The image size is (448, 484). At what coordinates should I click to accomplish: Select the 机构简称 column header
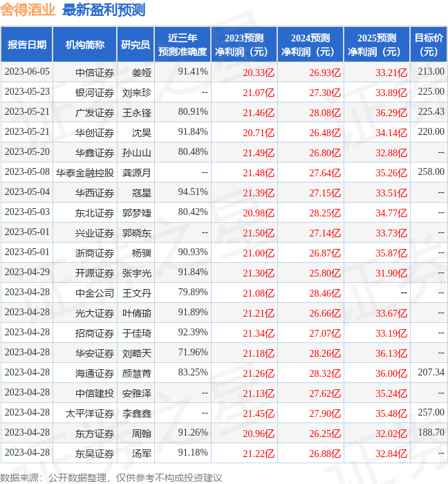85,45
